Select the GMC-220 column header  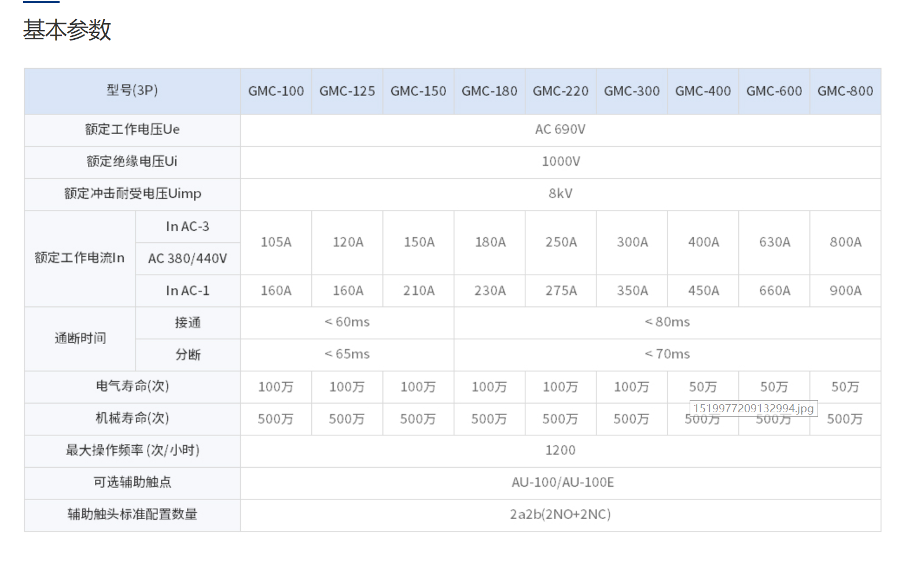coord(560,91)
